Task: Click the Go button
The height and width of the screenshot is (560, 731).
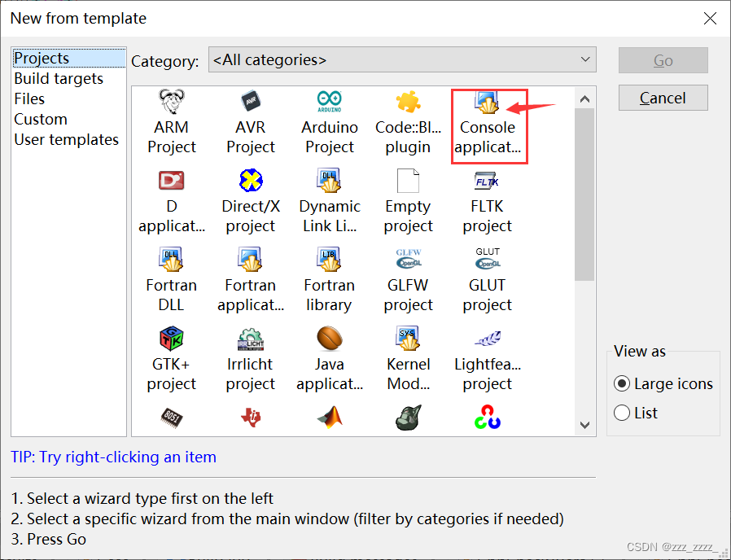Action: (x=663, y=60)
